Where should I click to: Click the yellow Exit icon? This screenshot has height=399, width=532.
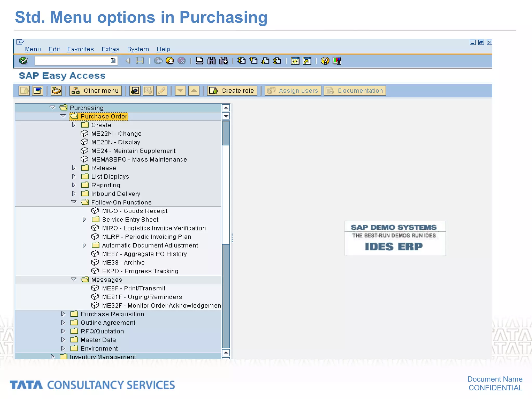point(170,61)
